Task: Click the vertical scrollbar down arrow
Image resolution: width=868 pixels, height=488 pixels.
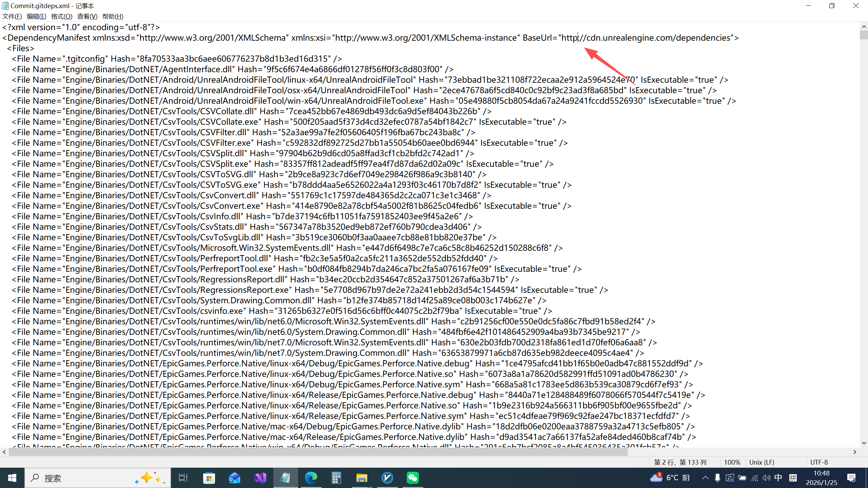Action: [x=864, y=443]
